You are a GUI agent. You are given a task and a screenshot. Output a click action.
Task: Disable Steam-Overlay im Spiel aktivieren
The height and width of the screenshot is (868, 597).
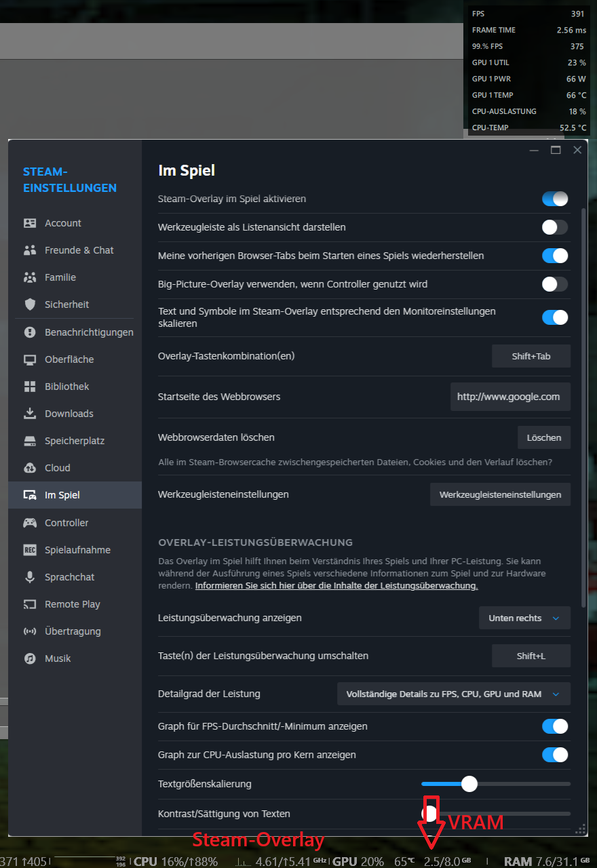point(555,198)
